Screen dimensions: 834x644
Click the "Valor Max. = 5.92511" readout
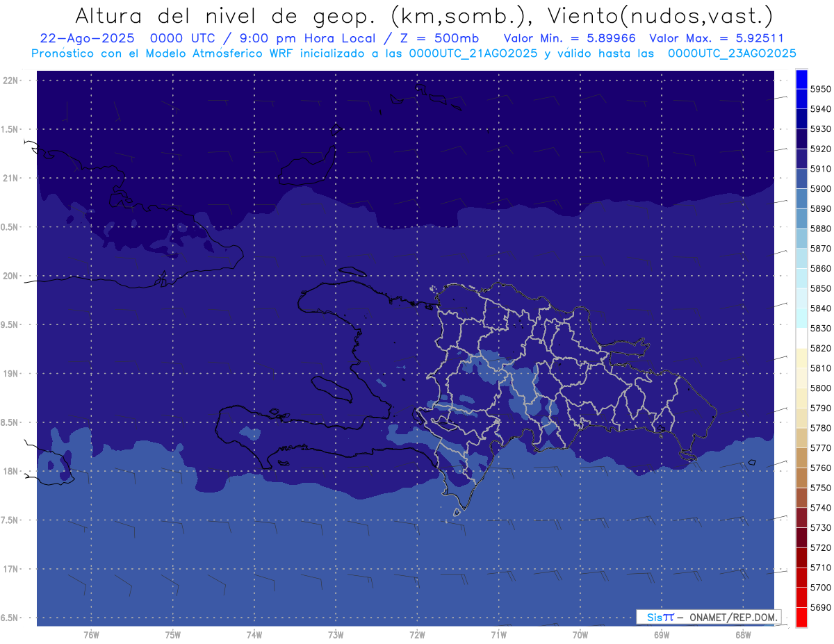pos(716,38)
